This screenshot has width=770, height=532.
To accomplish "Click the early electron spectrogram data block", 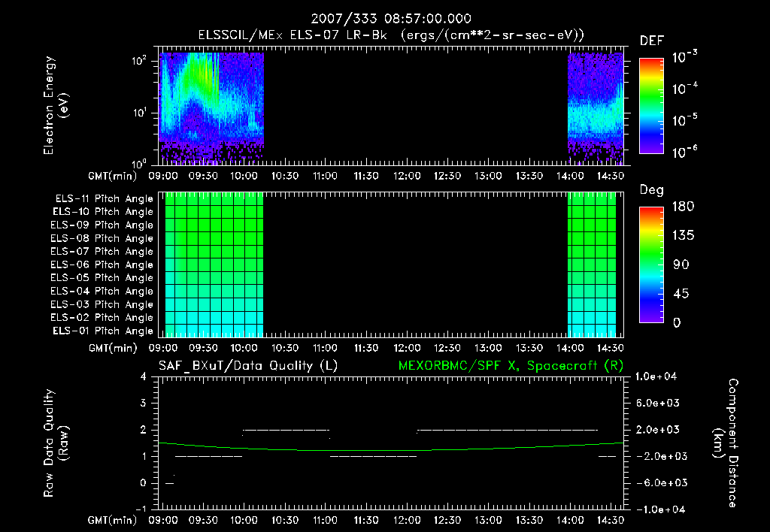I will [x=211, y=107].
